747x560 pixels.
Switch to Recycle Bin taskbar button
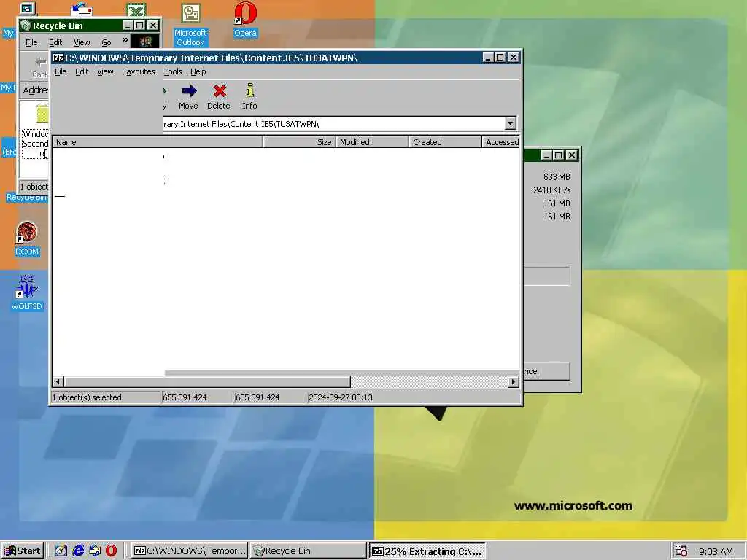pyautogui.click(x=308, y=551)
